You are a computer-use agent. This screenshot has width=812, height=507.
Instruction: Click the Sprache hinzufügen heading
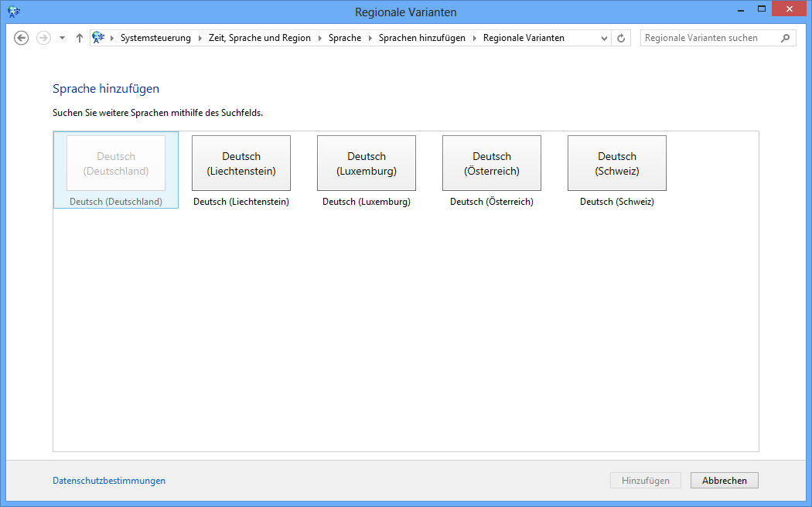coord(106,88)
